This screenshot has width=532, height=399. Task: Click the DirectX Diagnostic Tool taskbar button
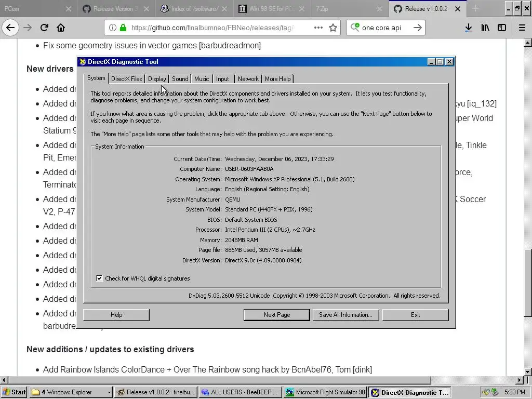[410, 392]
